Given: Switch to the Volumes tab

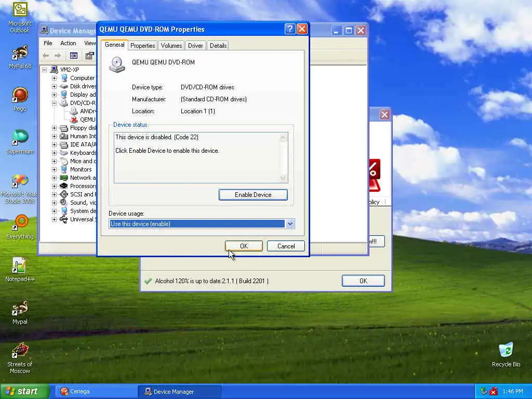Looking at the screenshot, I should pyautogui.click(x=171, y=46).
